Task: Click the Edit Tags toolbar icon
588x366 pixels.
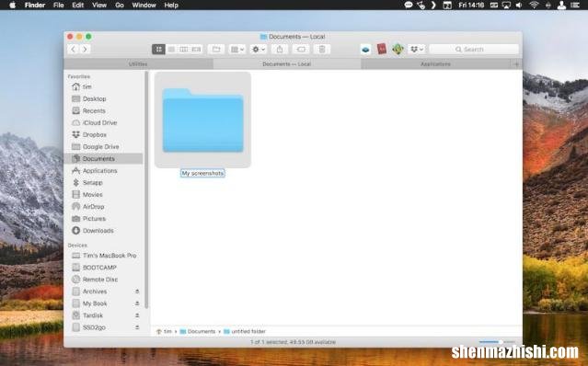Action: (x=301, y=49)
